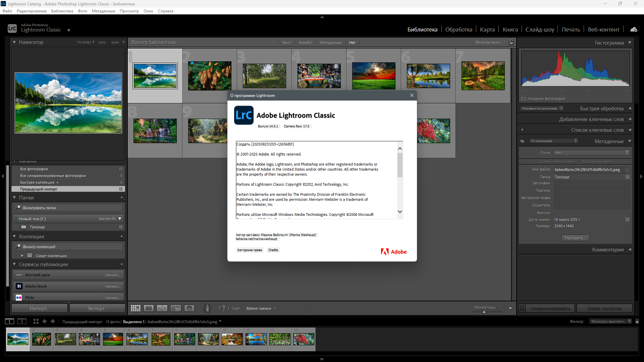Click Синхр. настроек button
This screenshot has width=644, height=362.
tap(604, 308)
